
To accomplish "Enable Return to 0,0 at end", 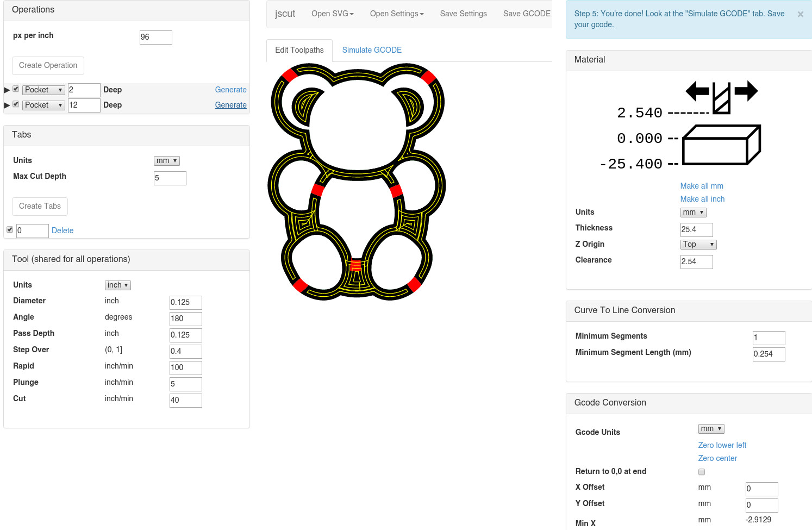I will coord(702,472).
